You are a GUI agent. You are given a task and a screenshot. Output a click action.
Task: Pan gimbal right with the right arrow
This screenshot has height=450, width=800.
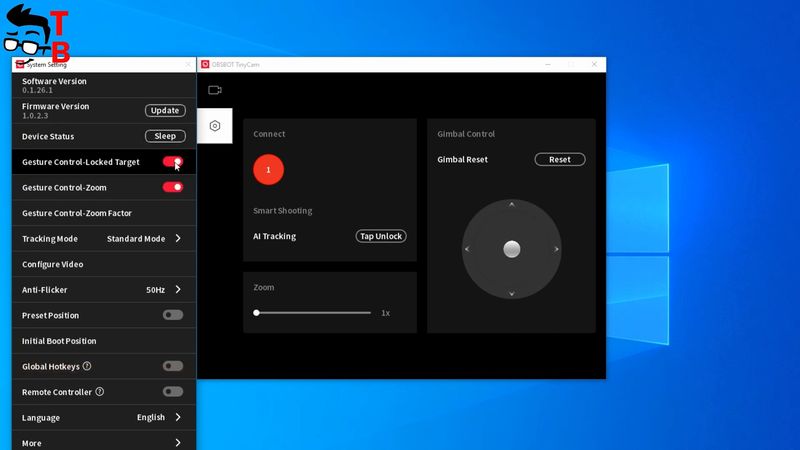point(557,249)
